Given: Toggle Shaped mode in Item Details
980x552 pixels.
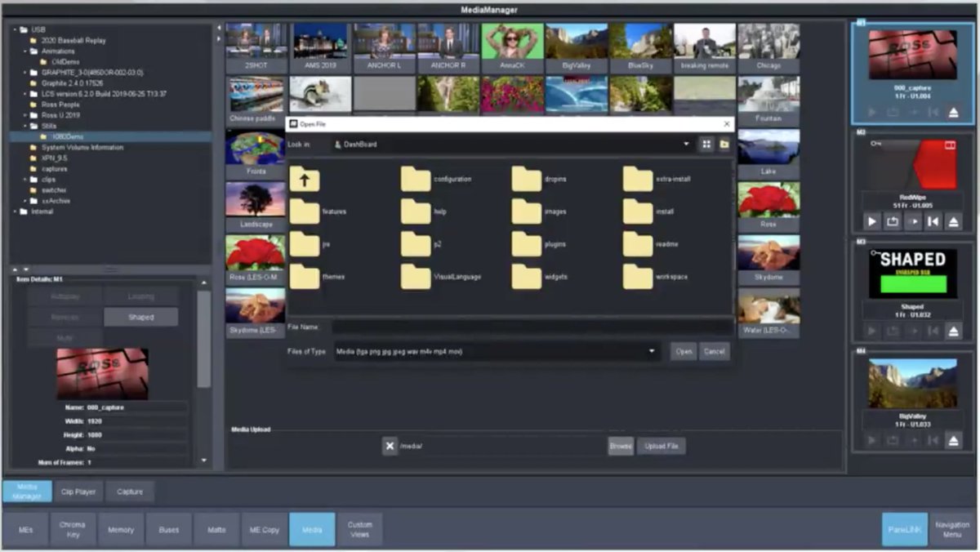Looking at the screenshot, I should pos(140,317).
